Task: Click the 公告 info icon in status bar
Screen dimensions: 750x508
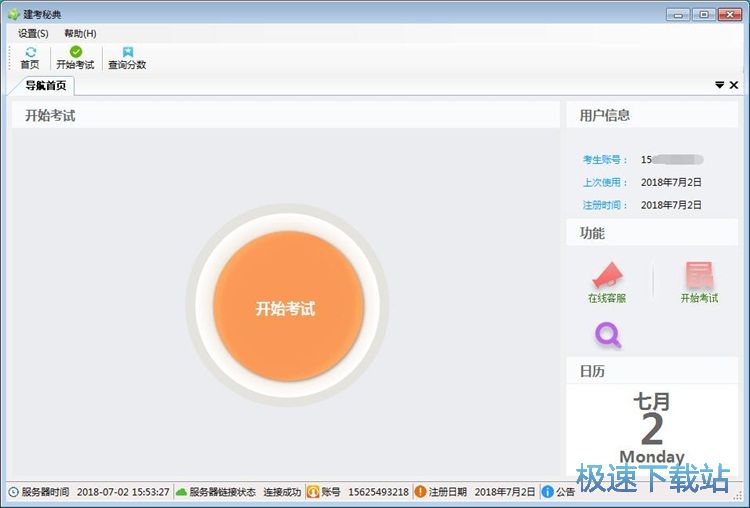Action: click(x=547, y=491)
